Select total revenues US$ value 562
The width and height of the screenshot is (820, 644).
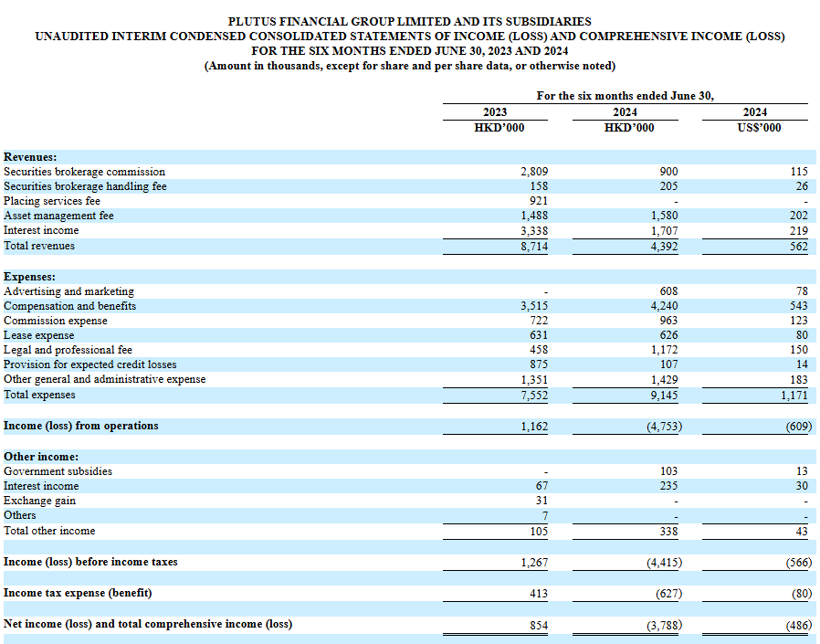799,247
